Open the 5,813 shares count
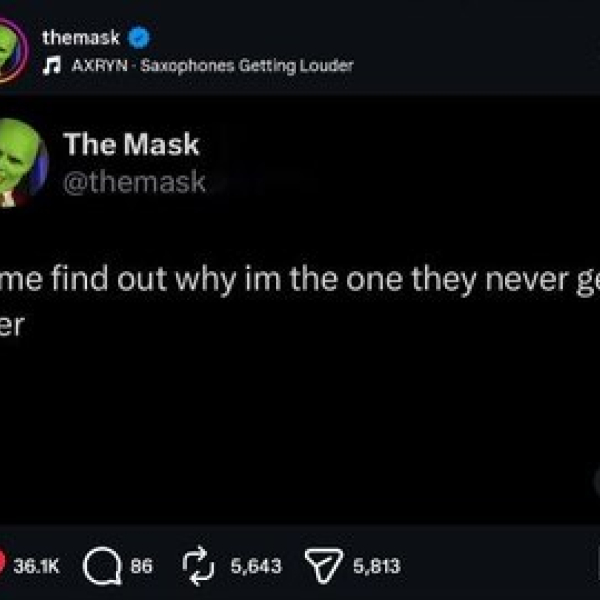600x600 pixels. tap(377, 566)
